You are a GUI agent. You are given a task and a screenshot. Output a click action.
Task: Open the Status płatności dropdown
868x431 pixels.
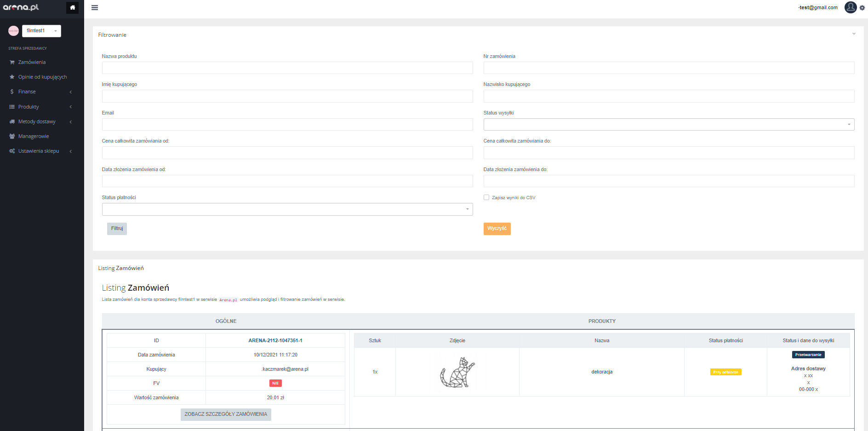(x=287, y=209)
